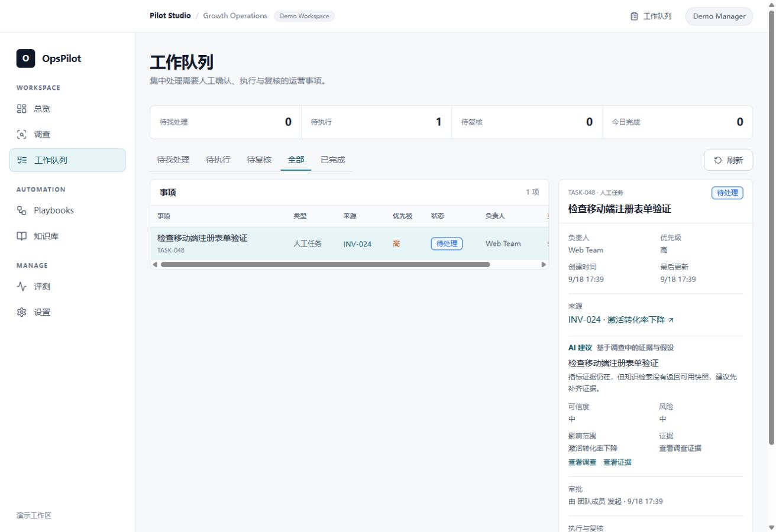Click the 待复核 summary card
This screenshot has height=532, width=776.
pyautogui.click(x=528, y=122)
